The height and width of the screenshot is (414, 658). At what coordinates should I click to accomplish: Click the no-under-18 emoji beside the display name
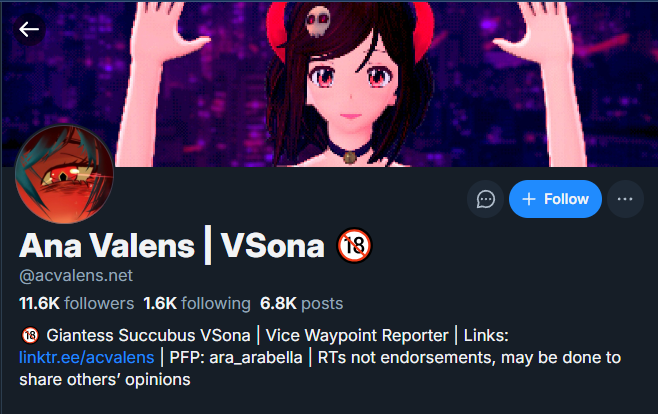(354, 246)
